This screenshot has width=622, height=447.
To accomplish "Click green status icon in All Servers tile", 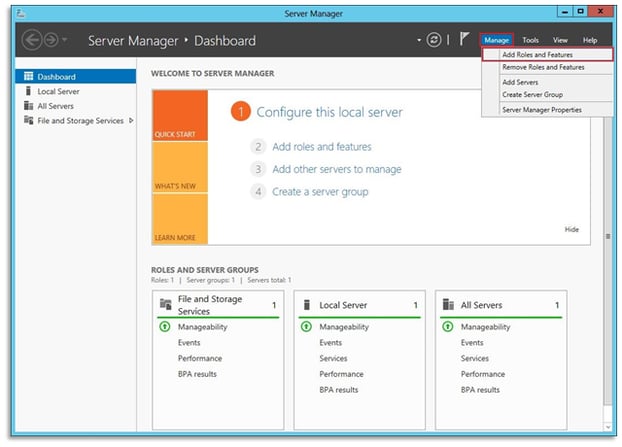I will (447, 326).
